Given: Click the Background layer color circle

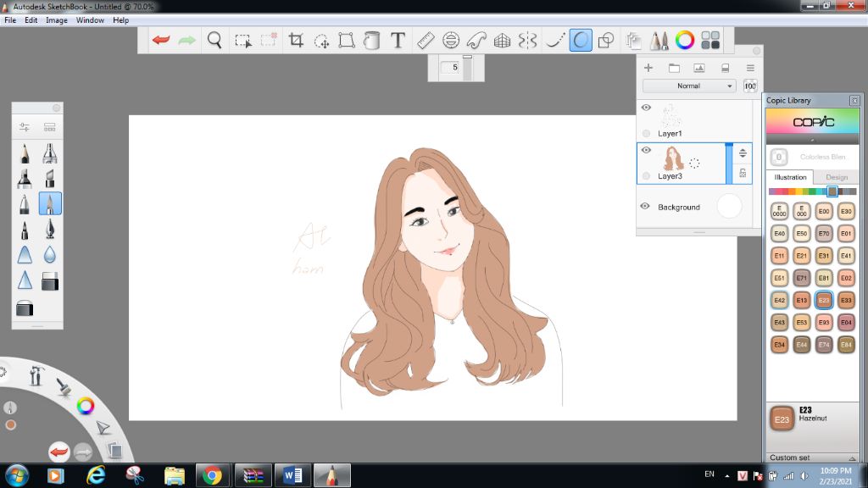Looking at the screenshot, I should (729, 206).
